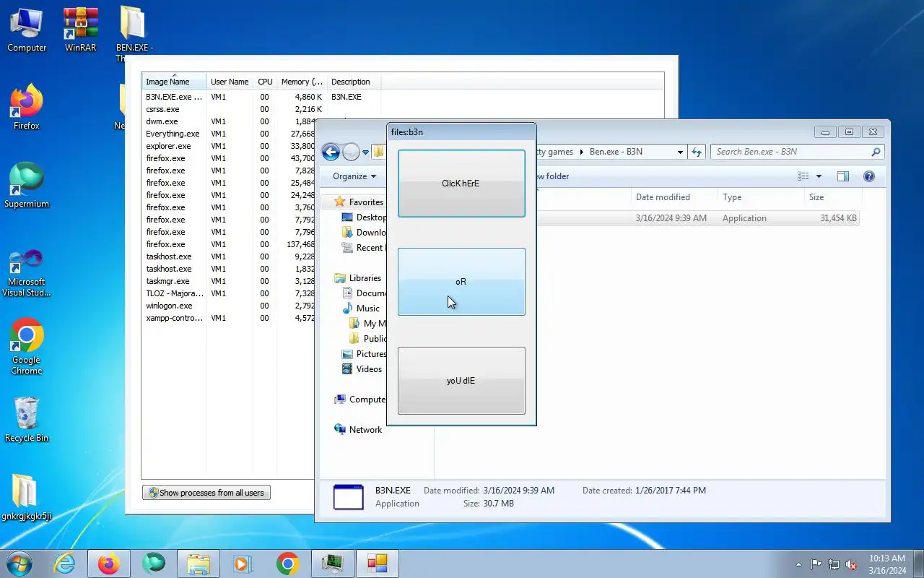The height and width of the screenshot is (578, 924).
Task: Sort processes by User Name column
Action: 230,82
